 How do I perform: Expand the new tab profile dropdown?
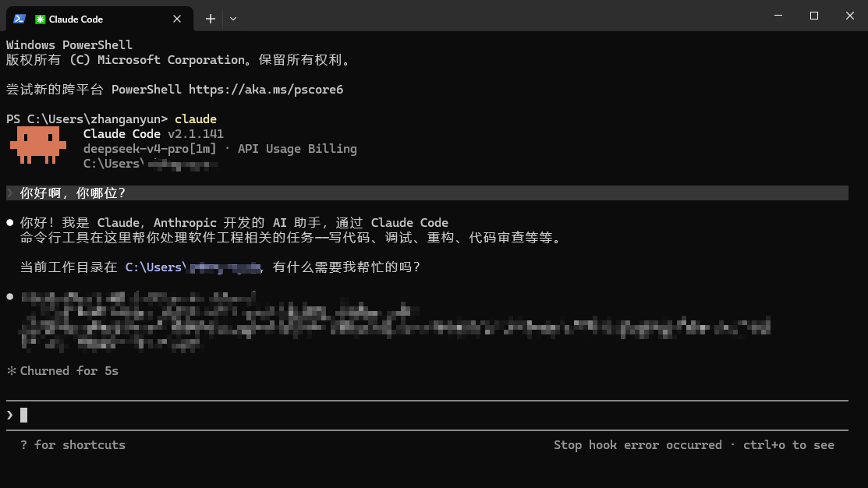[233, 19]
